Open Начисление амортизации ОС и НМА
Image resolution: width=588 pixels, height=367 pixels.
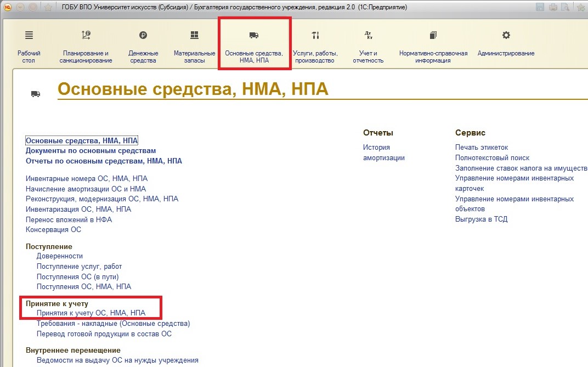click(x=86, y=189)
